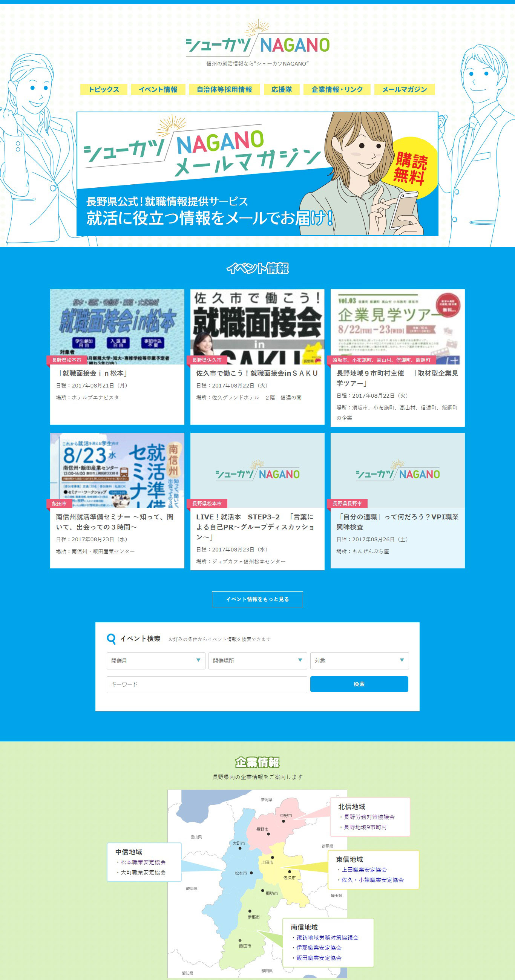515x980 pixels.
Task: Click the 検索 button
Action: [x=359, y=684]
